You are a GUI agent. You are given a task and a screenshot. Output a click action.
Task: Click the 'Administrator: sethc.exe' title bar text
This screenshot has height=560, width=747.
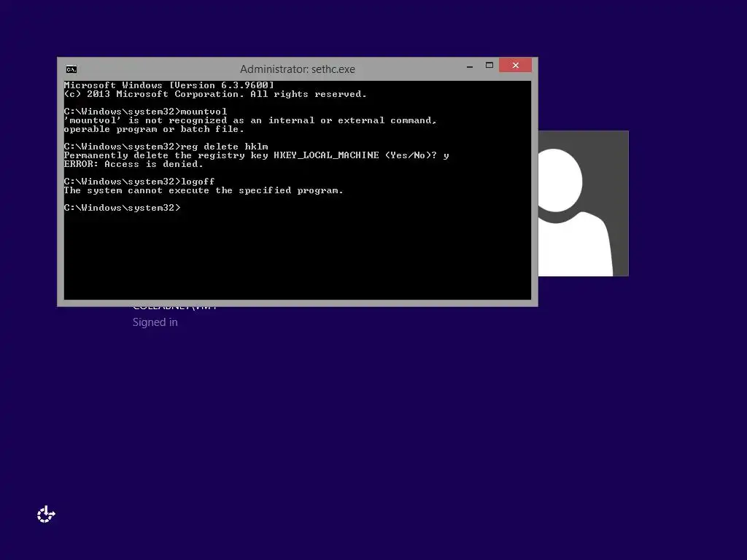298,69
